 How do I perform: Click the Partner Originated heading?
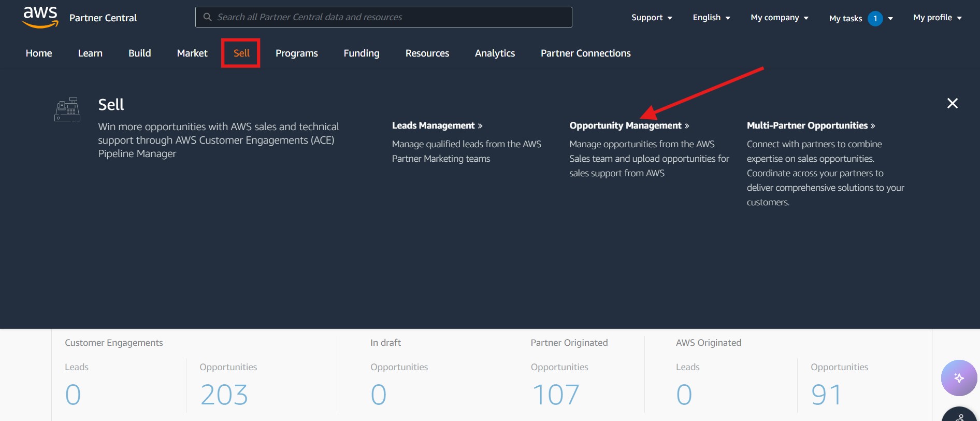(569, 343)
